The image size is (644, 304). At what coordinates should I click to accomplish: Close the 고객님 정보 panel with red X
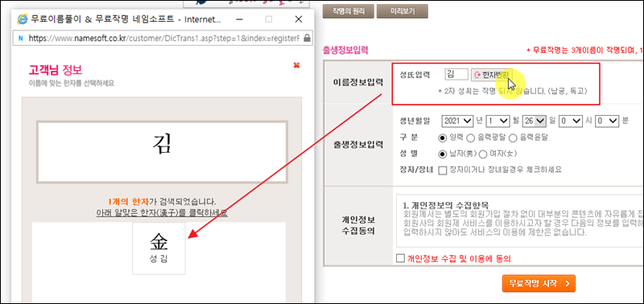[x=297, y=65]
